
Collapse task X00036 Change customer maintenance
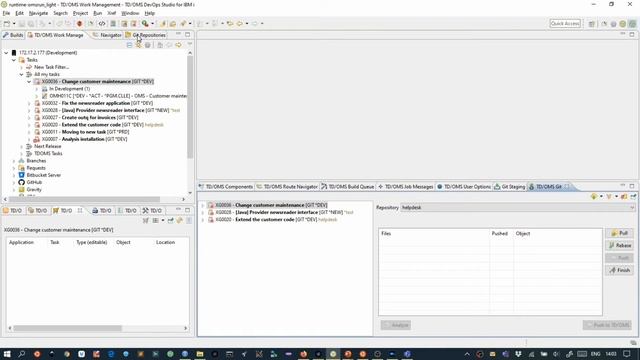29,82
